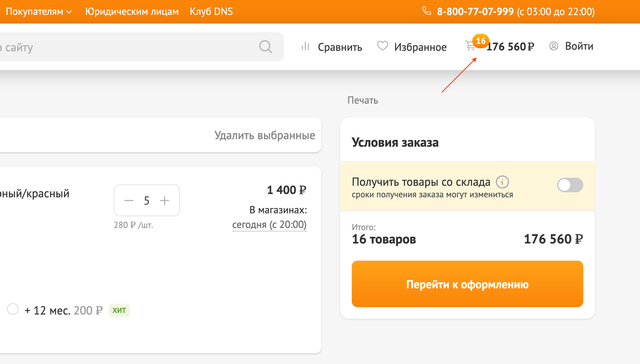Click Перейти к оформлению button
640x364 pixels.
point(467,284)
